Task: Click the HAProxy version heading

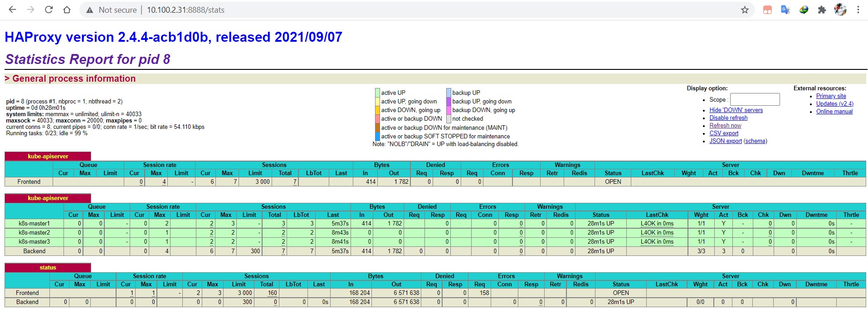Action: point(173,37)
